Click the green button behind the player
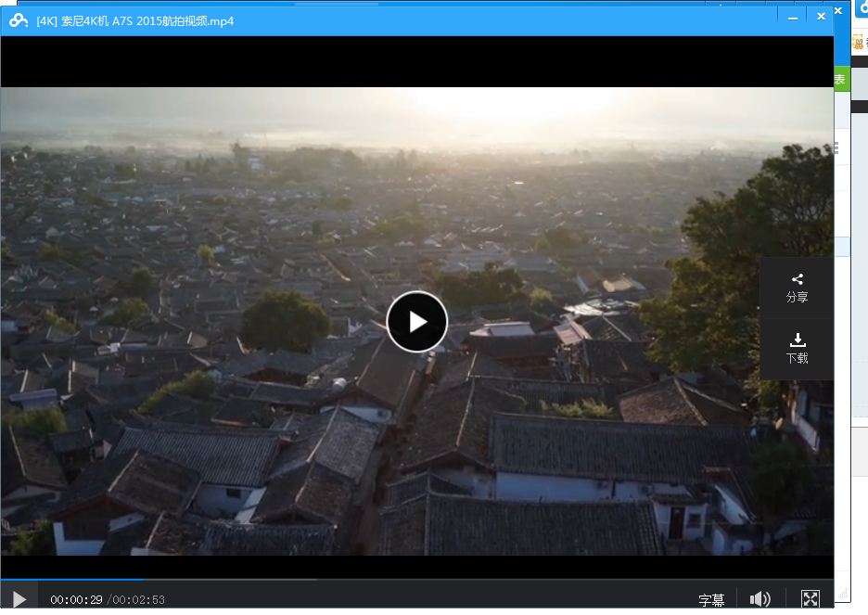868x615 pixels. [x=840, y=81]
